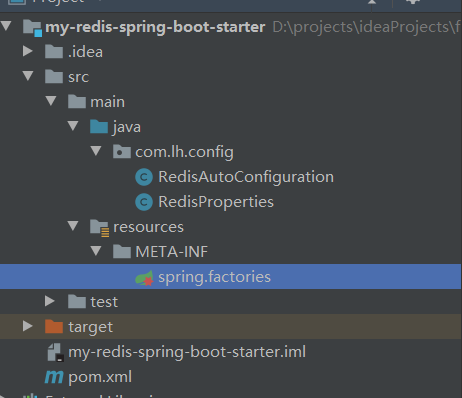Screen dimensions: 462x398
Task: Click the spring.factories leaf icon
Action: [144, 277]
